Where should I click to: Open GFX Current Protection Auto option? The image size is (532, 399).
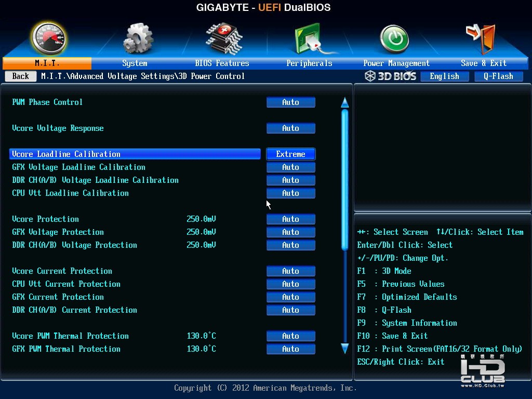click(291, 297)
